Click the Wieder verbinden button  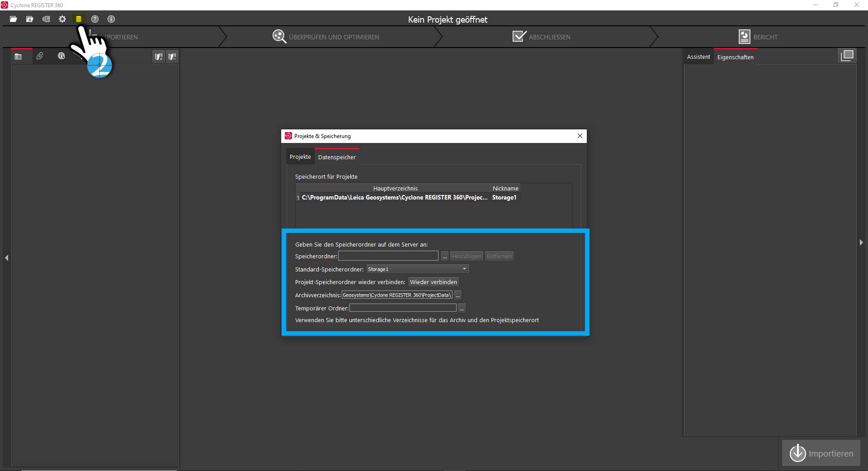pos(434,282)
